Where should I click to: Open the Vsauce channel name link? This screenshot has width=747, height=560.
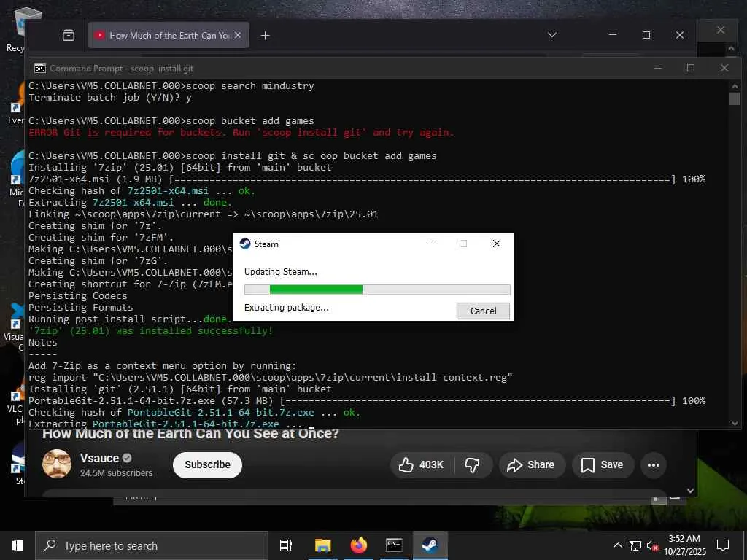[x=99, y=458]
